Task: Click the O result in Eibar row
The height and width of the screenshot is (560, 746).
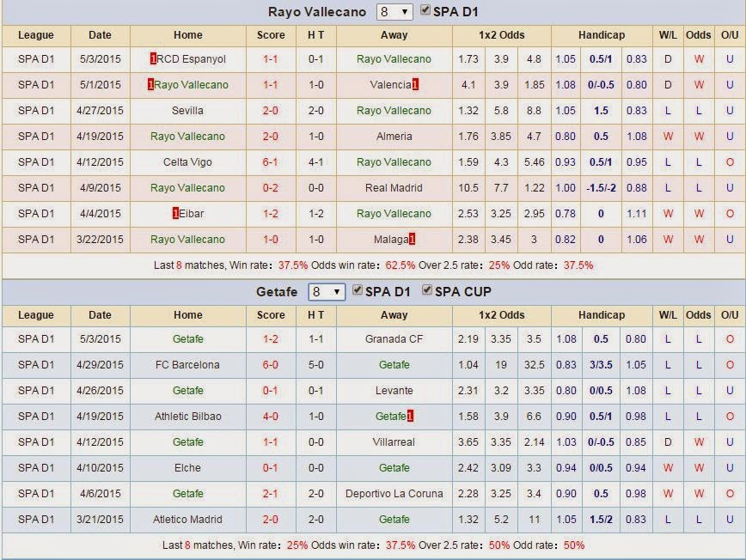Action: pyautogui.click(x=730, y=214)
